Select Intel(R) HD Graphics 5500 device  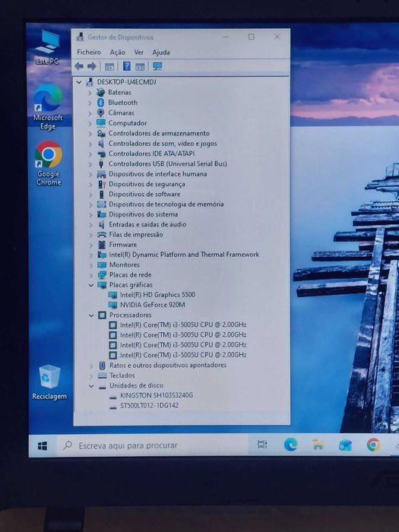[x=157, y=295]
